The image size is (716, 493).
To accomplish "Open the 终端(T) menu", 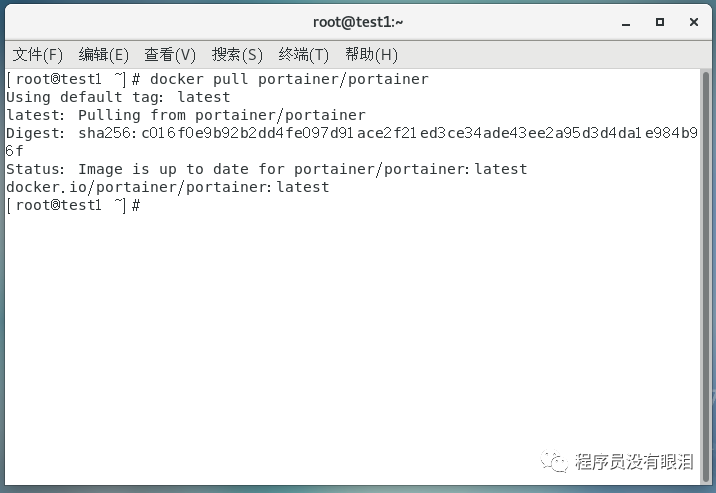I will (x=304, y=55).
